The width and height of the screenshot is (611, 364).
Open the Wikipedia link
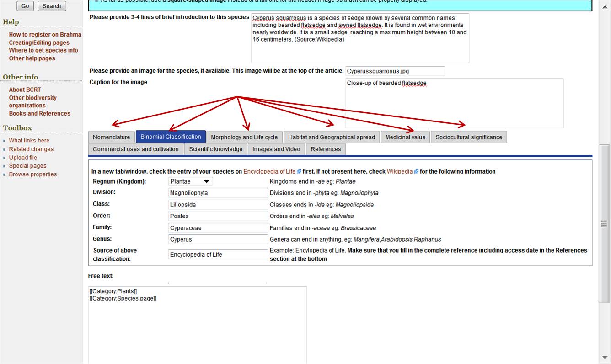point(400,172)
